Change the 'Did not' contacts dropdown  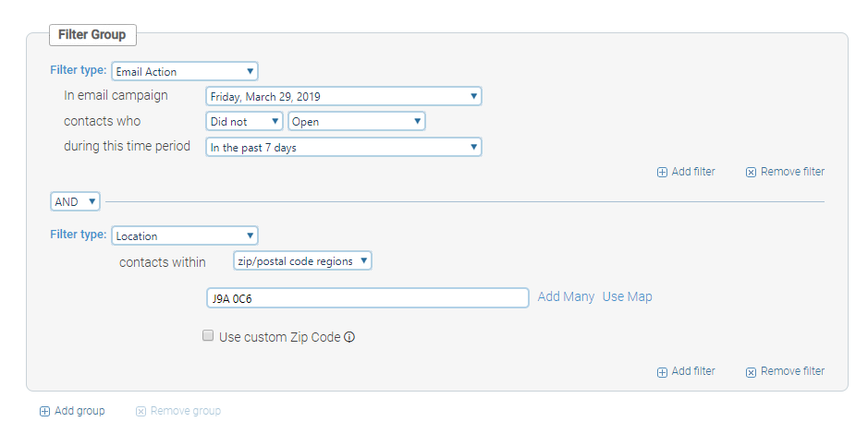coord(244,121)
